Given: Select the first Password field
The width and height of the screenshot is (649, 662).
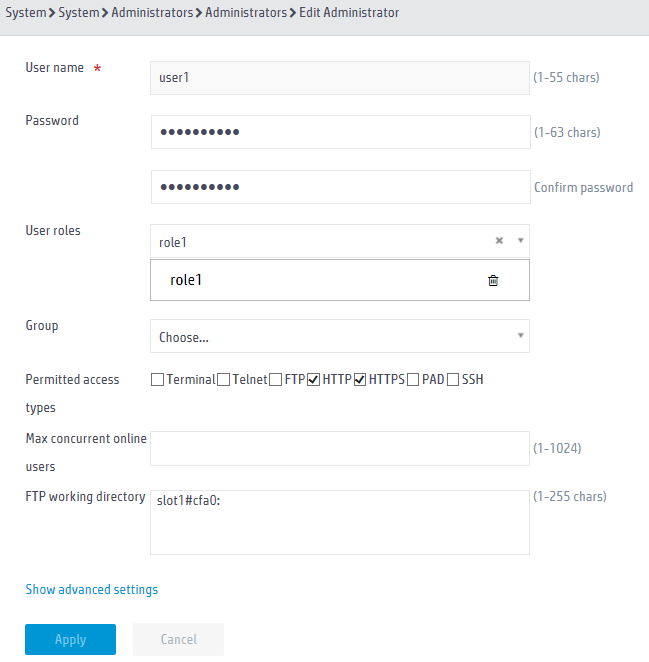Looking at the screenshot, I should [x=341, y=132].
